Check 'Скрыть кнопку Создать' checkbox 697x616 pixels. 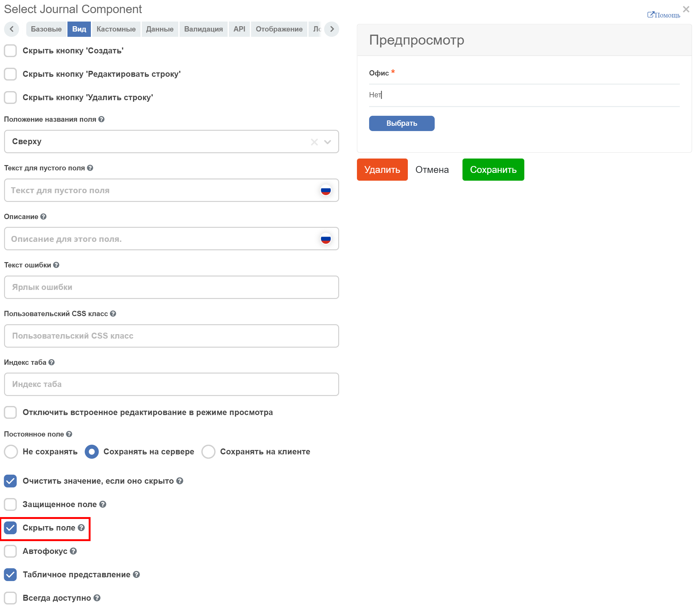(10, 51)
